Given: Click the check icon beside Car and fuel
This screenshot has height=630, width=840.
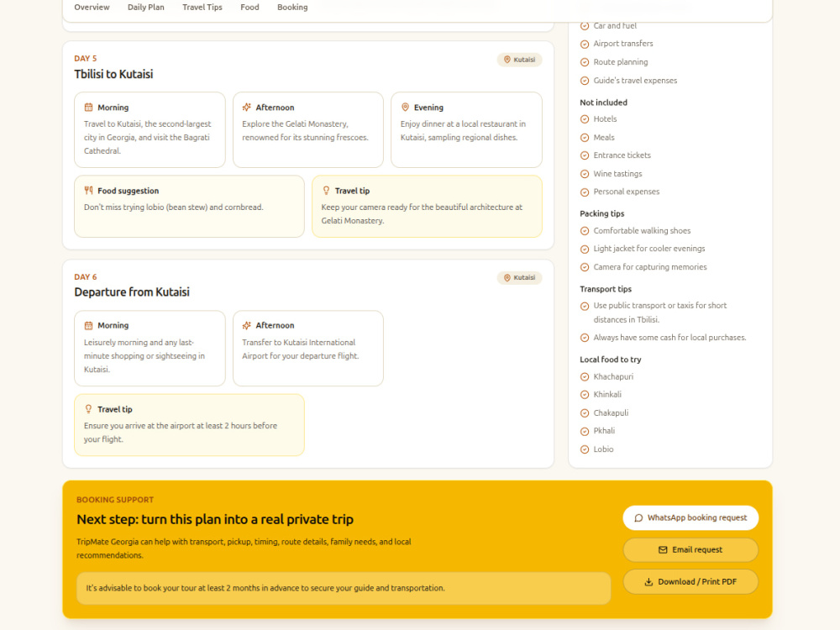Looking at the screenshot, I should [x=585, y=26].
